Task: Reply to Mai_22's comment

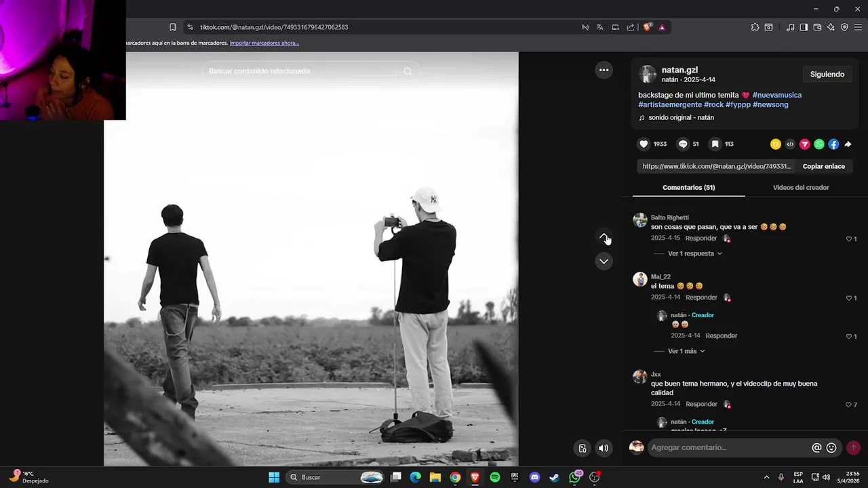Action: click(x=701, y=297)
